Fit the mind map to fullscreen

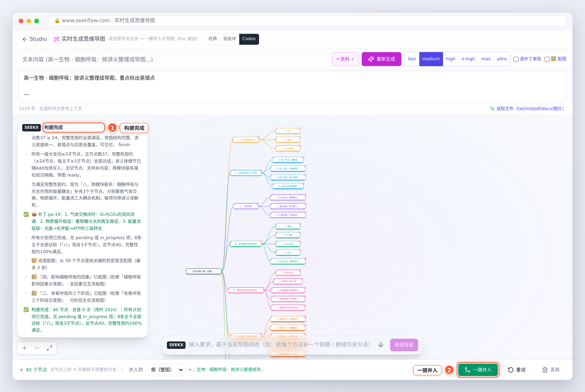tap(49, 348)
